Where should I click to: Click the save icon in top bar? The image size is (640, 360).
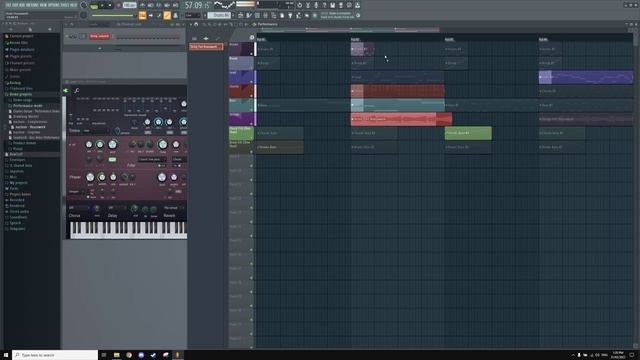point(332,5)
